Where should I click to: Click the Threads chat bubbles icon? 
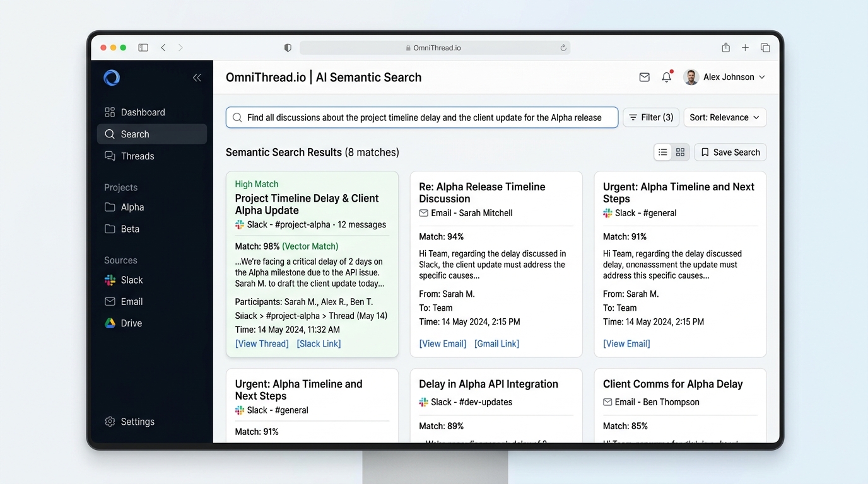[x=110, y=156]
